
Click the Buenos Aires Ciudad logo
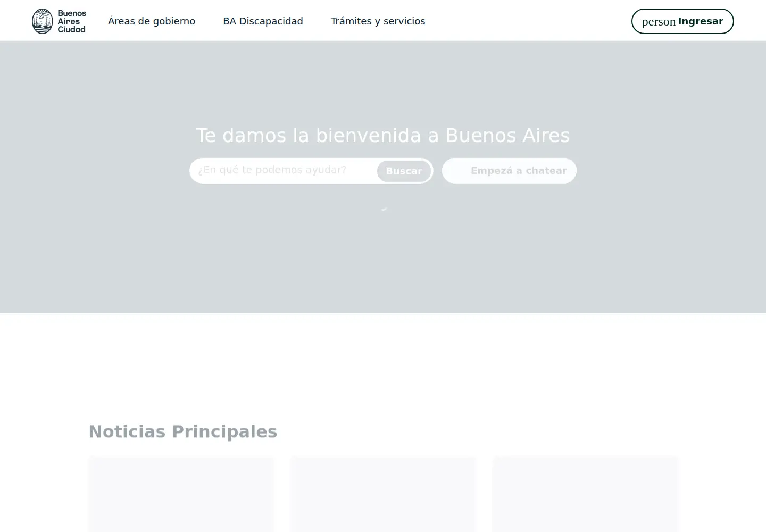(x=59, y=21)
